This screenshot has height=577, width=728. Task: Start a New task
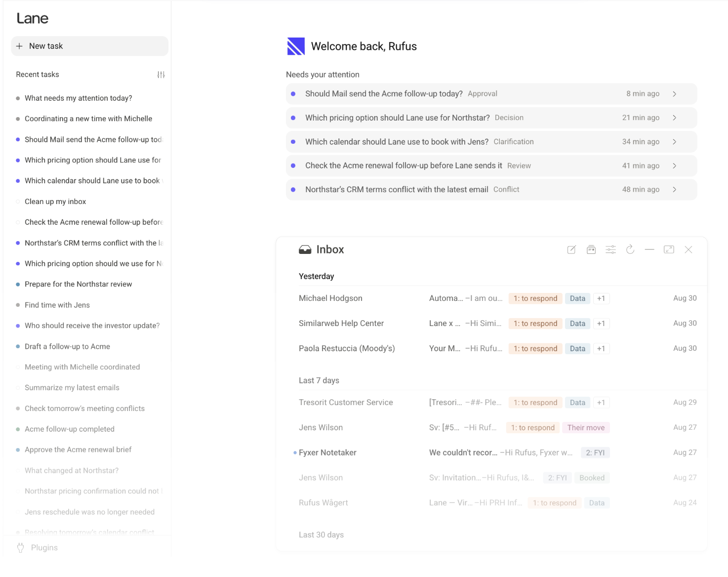click(x=90, y=46)
